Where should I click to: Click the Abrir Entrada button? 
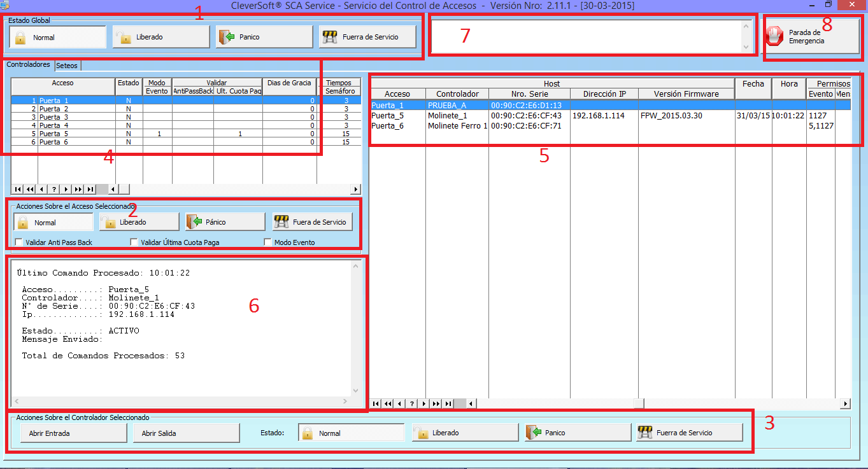[68, 433]
